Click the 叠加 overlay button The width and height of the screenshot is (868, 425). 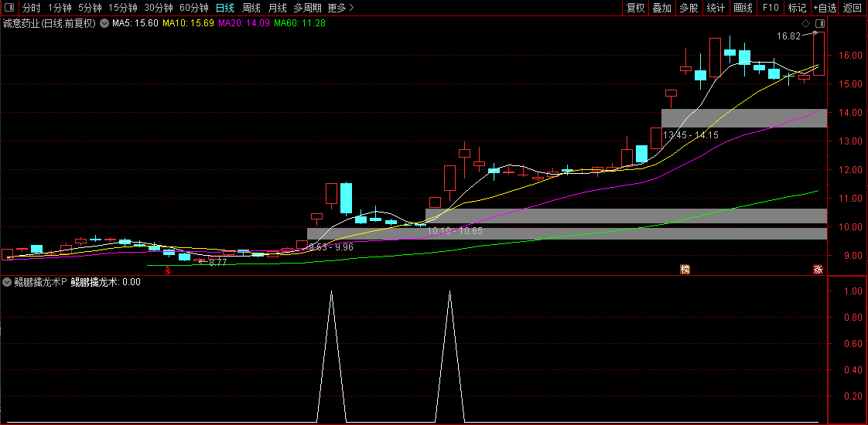pos(661,8)
